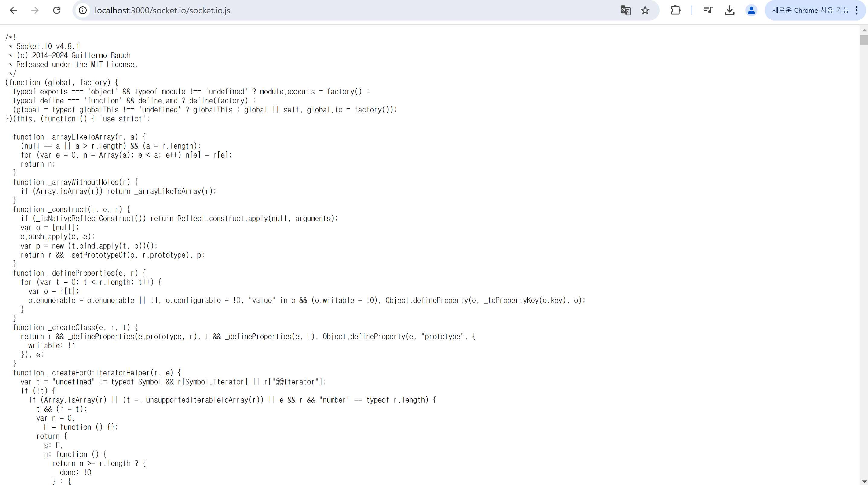868x485 pixels.
Task: Open the Downloads tray icon
Action: (729, 11)
